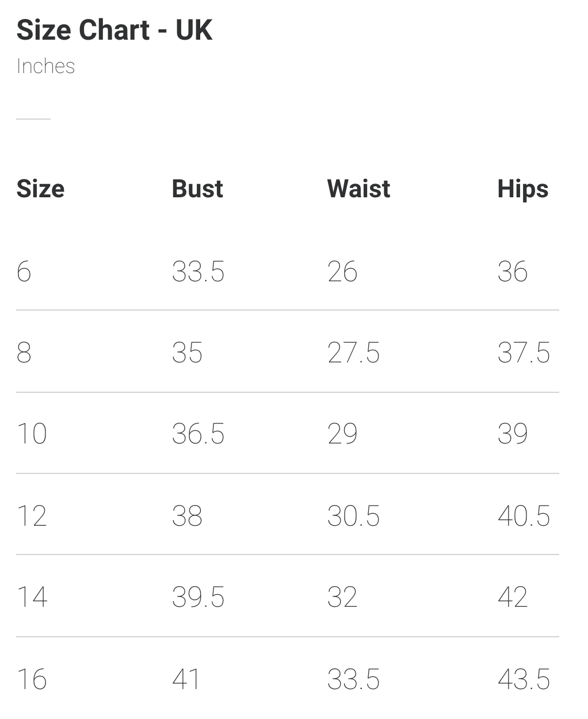
Task: Click the 43.5 hips value for size 16
Action: click(x=524, y=679)
